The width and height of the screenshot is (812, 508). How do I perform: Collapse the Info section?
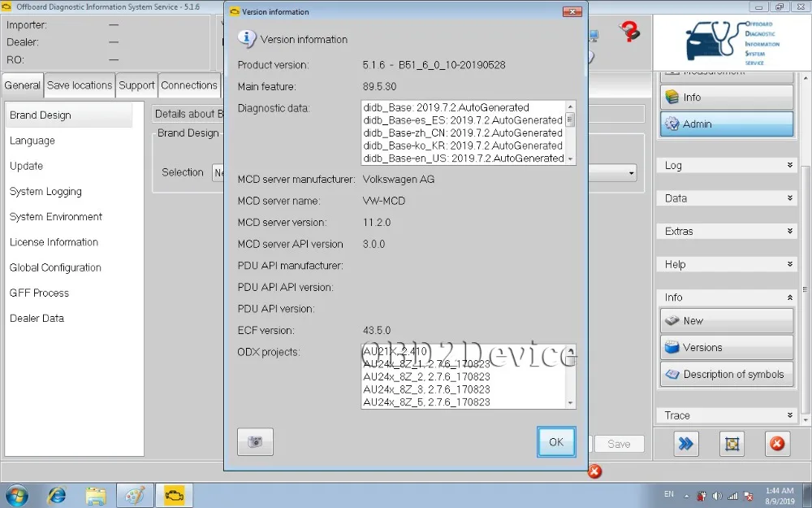pos(726,297)
